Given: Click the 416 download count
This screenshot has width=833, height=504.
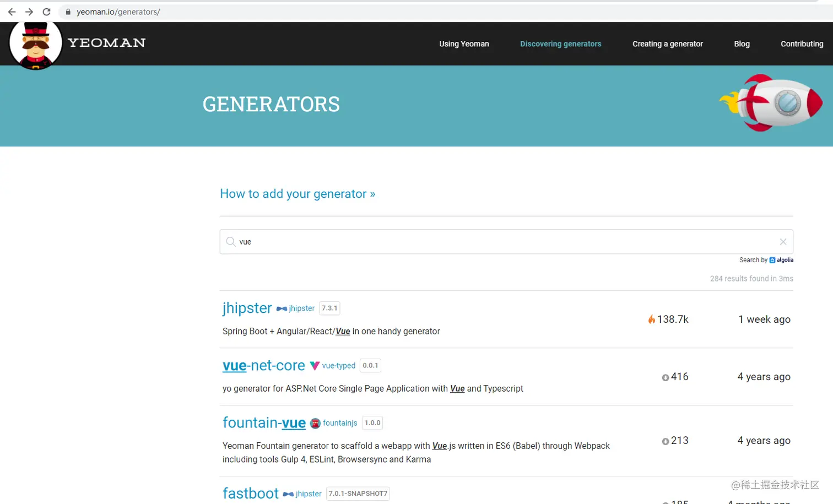Looking at the screenshot, I should pos(679,377).
